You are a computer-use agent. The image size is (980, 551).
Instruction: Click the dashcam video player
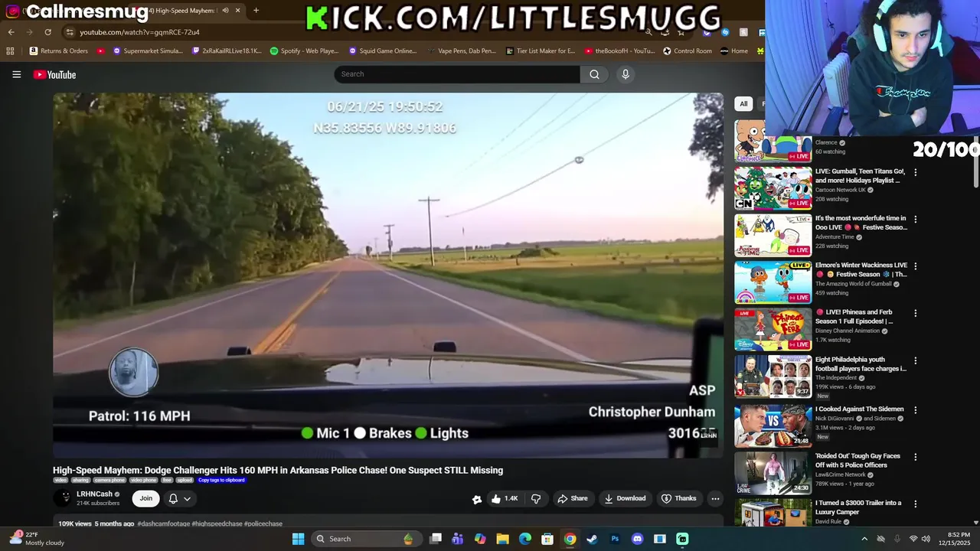(388, 275)
